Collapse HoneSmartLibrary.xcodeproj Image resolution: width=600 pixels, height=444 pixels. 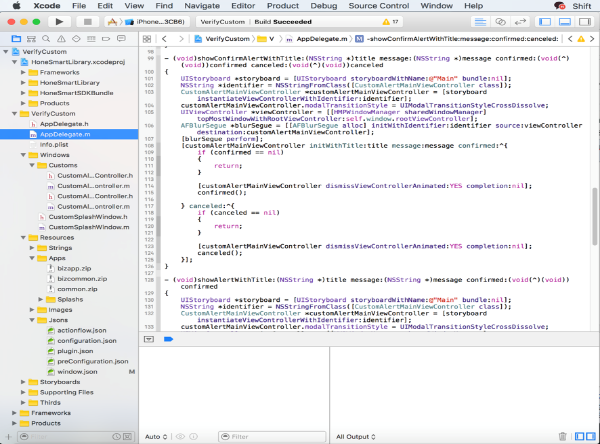(x=15, y=62)
